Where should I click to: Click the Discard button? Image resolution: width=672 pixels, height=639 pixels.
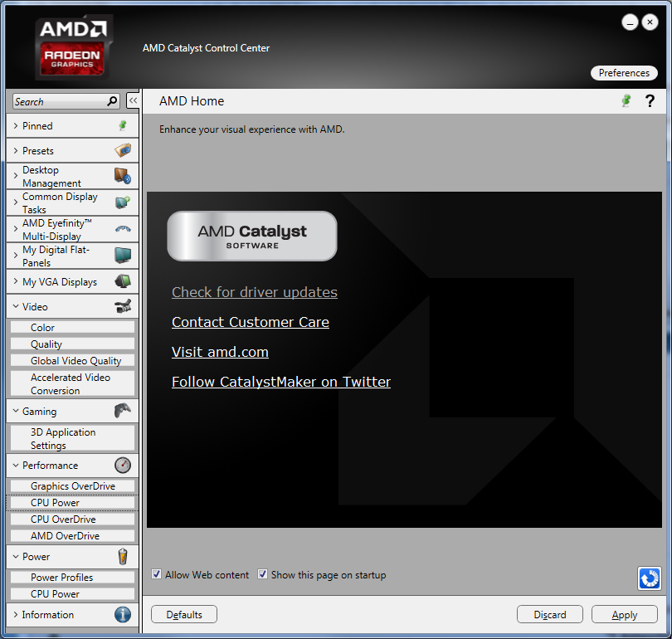(x=550, y=615)
